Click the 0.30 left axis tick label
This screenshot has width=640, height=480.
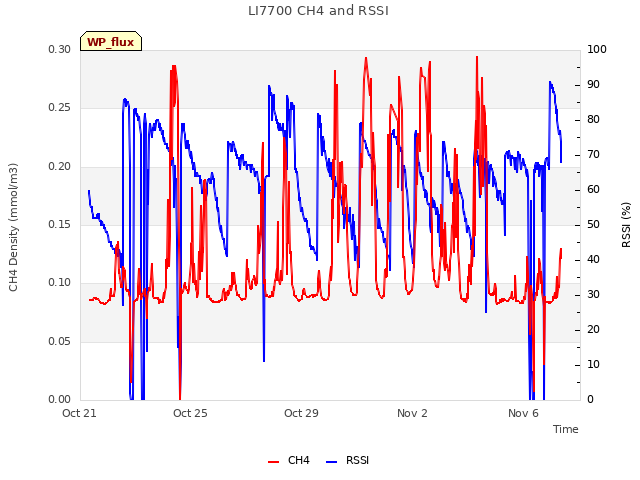click(x=60, y=49)
